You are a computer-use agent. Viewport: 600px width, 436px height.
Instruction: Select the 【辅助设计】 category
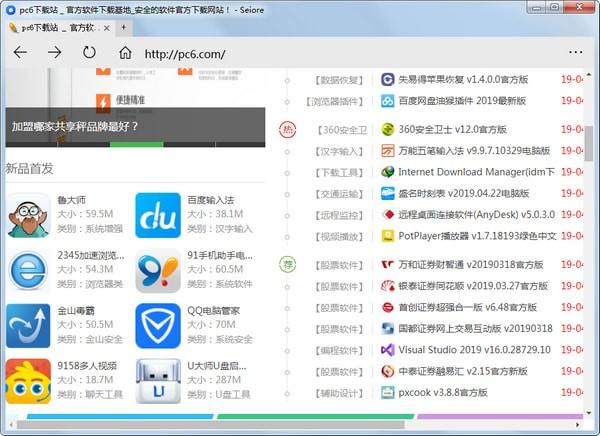[339, 393]
